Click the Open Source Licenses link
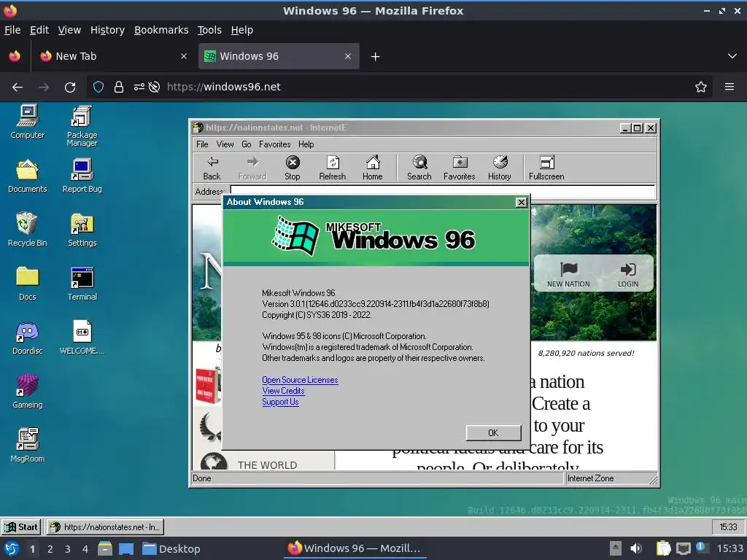 coord(300,380)
